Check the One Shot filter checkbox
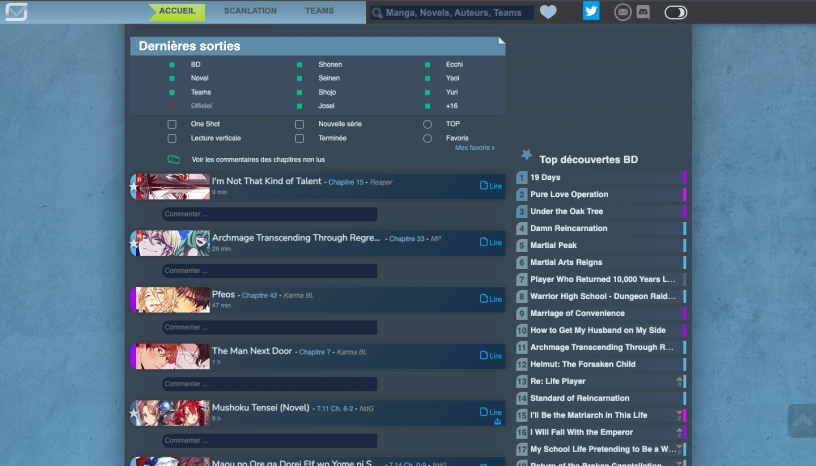Screen dimensions: 816x466 (x=172, y=124)
